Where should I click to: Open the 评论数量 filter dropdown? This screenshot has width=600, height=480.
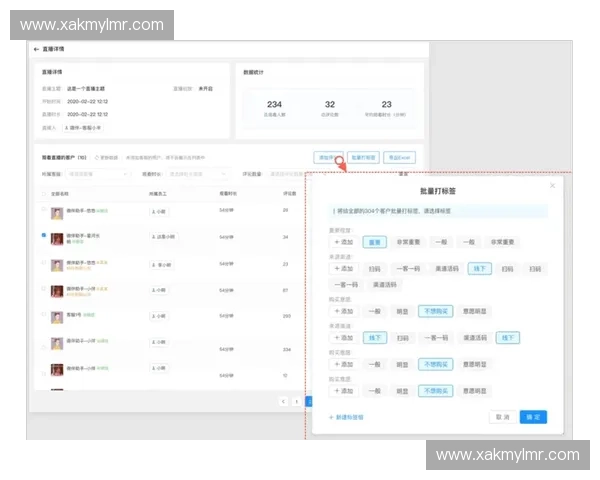[x=286, y=174]
